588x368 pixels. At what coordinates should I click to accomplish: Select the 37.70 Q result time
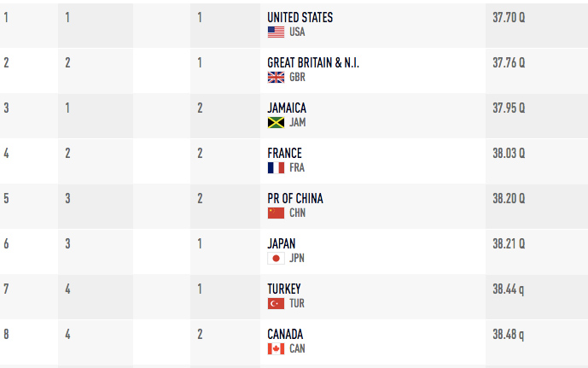coord(509,17)
